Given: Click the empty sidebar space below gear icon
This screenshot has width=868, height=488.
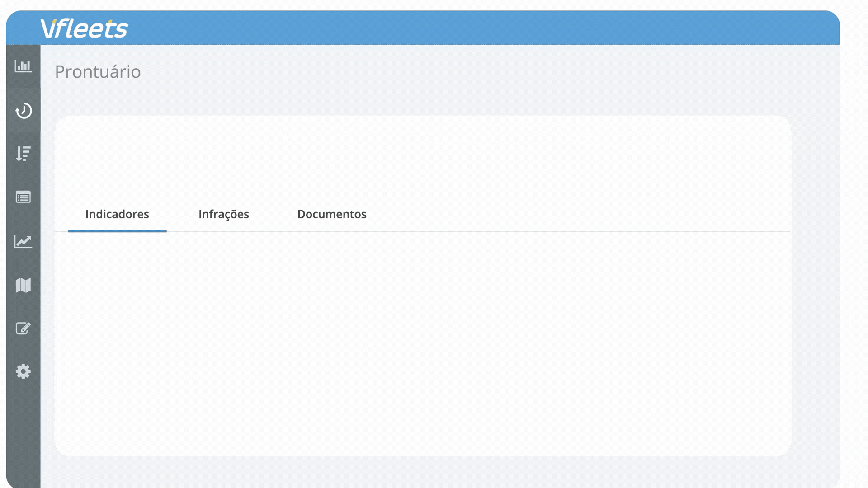Looking at the screenshot, I should coord(23,434).
